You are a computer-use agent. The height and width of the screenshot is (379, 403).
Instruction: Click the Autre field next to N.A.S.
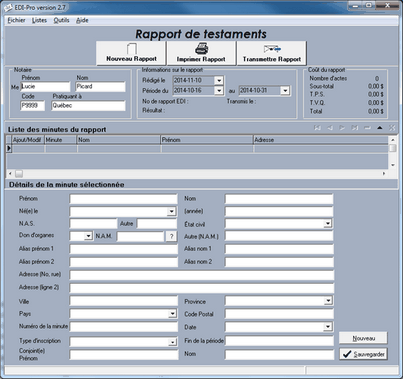pyautogui.click(x=157, y=224)
